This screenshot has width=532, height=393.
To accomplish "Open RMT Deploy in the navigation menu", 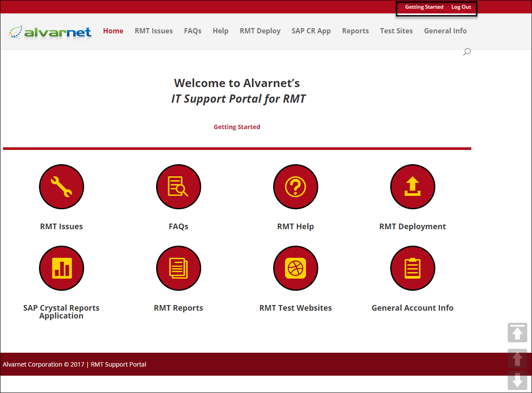I will (260, 31).
